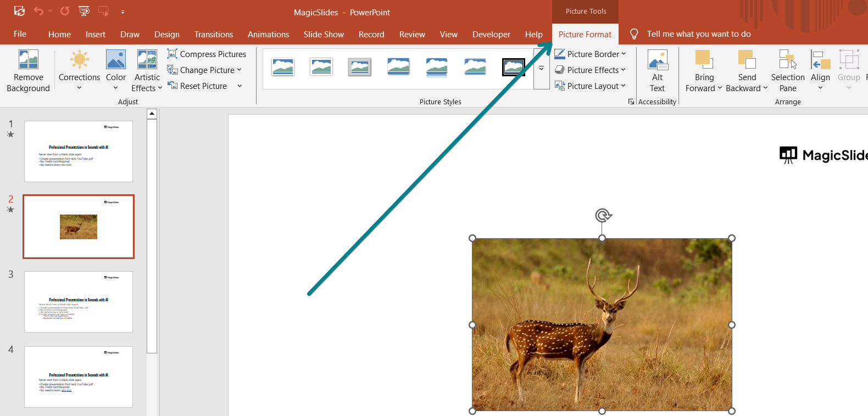
Task: Click the Bring Forward icon
Action: coord(703,59)
